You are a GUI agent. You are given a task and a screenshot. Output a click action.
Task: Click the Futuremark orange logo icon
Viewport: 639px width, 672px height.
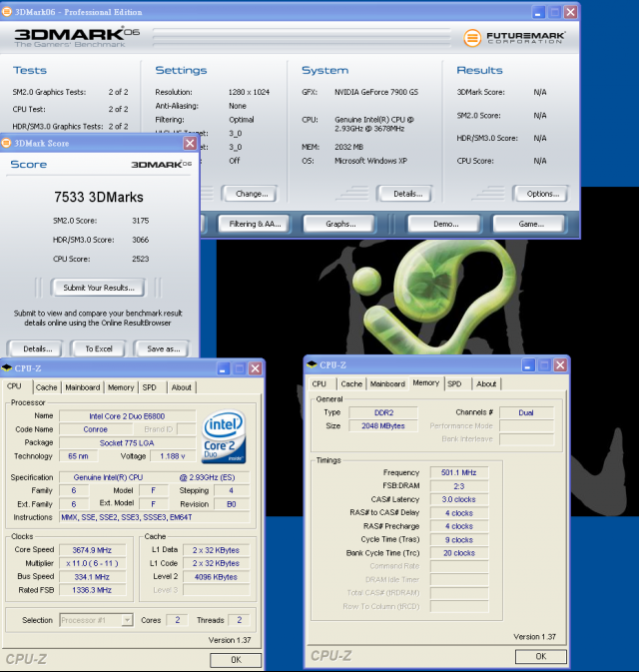pyautogui.click(x=472, y=38)
